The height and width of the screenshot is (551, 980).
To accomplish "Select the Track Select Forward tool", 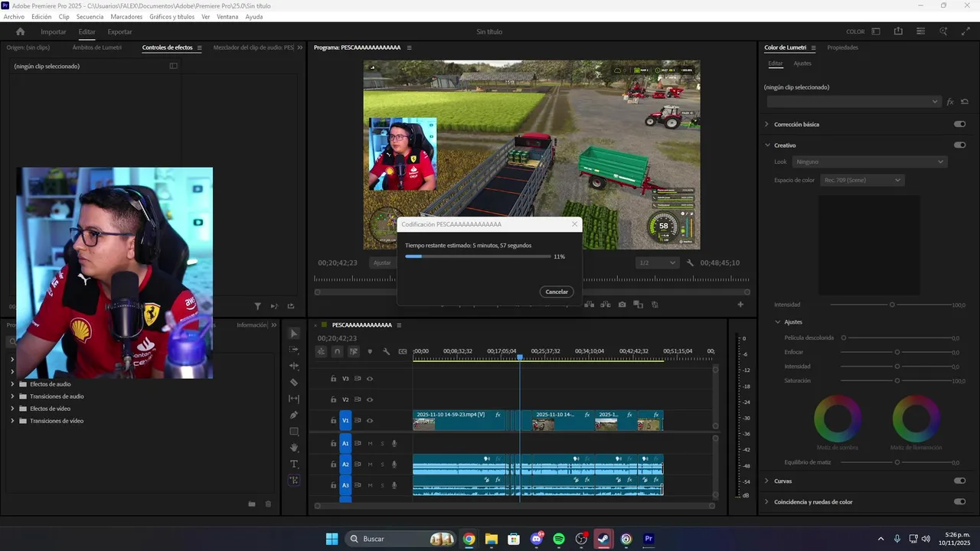I will [294, 350].
